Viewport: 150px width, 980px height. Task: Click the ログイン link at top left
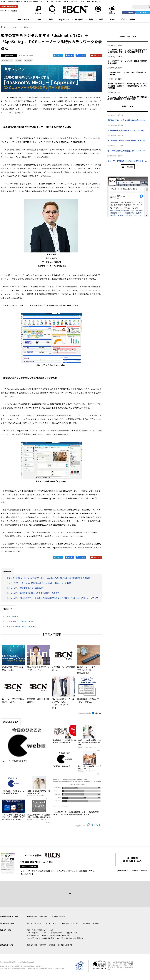3,11
